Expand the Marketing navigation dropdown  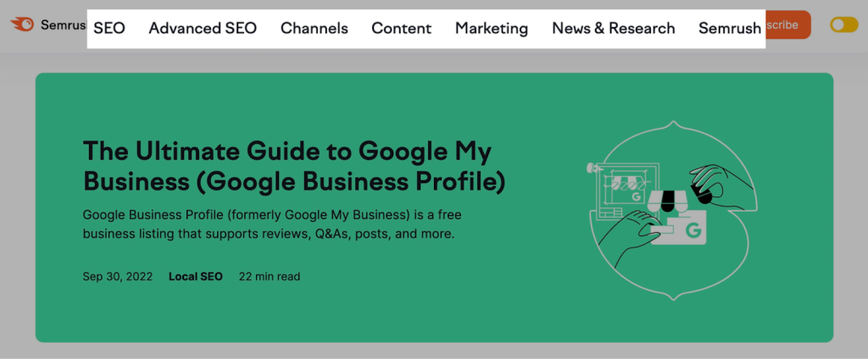pyautogui.click(x=492, y=28)
